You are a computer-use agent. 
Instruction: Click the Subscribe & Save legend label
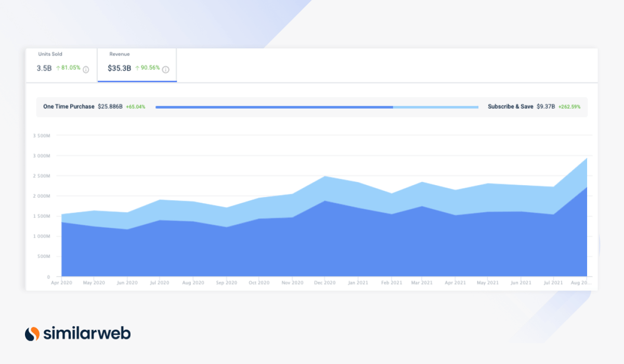tap(510, 107)
